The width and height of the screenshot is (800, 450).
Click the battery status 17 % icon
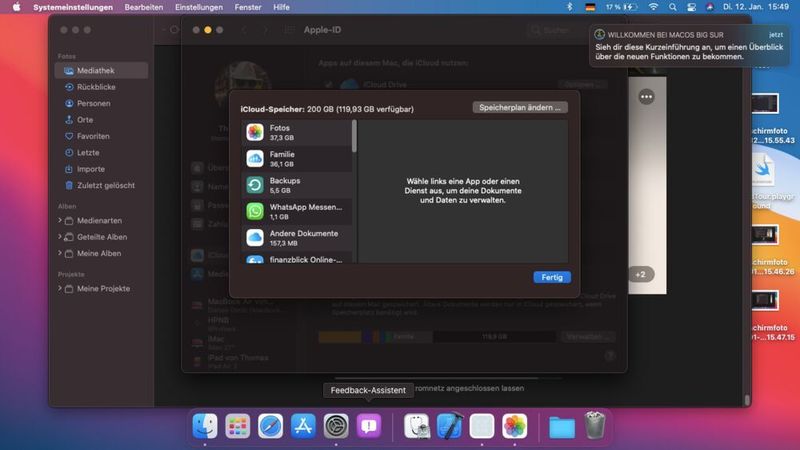pos(621,7)
